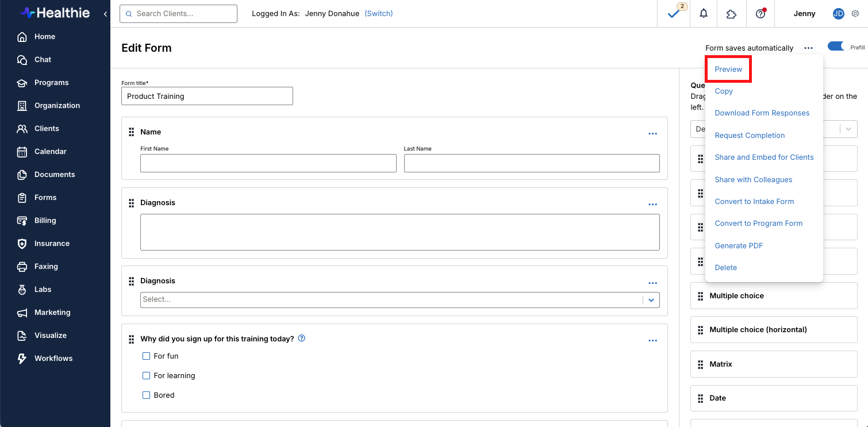Image resolution: width=868 pixels, height=427 pixels.
Task: Choose Convert to Program Form
Action: coord(758,224)
